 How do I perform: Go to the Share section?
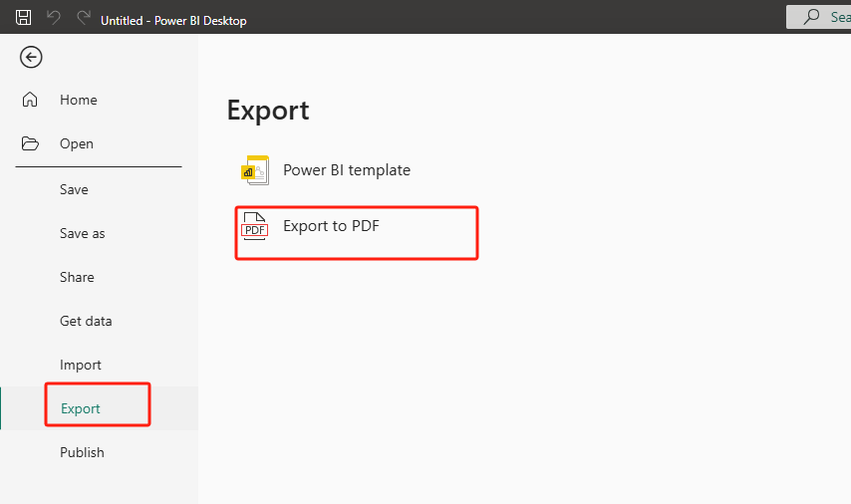point(77,277)
